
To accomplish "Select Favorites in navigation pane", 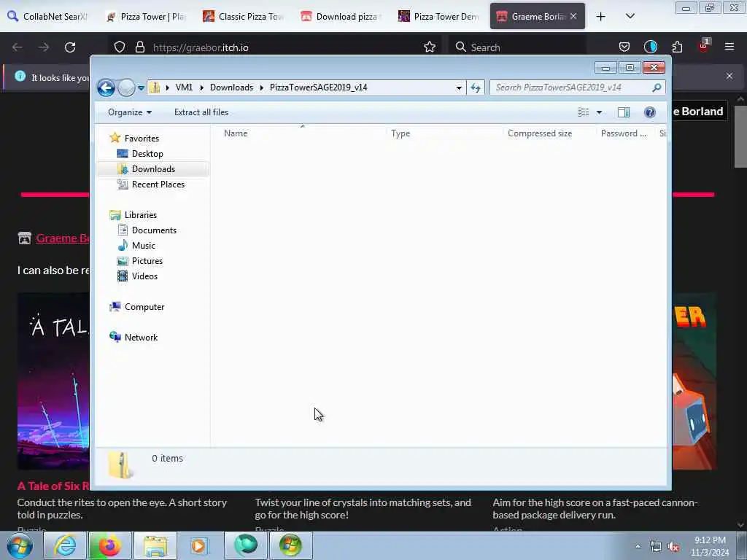I will [x=142, y=139].
